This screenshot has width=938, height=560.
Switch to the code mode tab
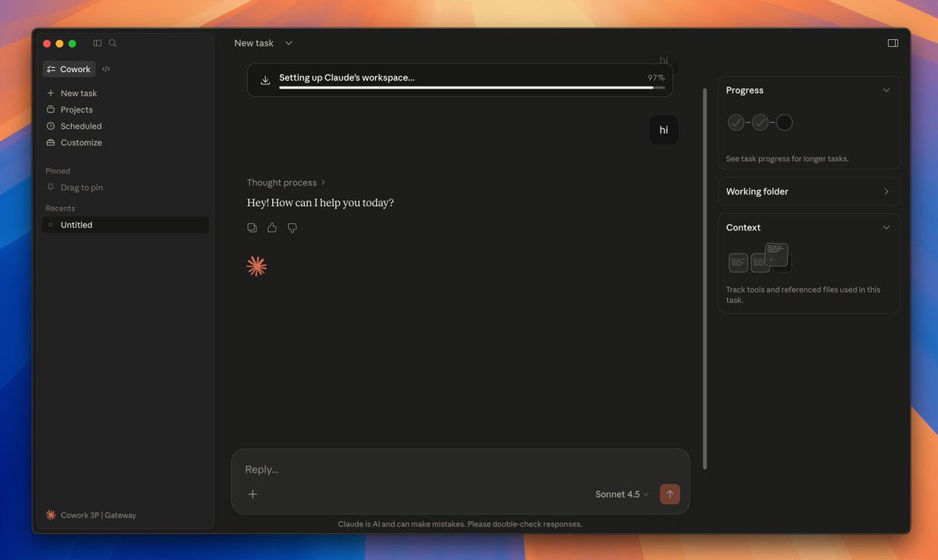click(x=106, y=69)
